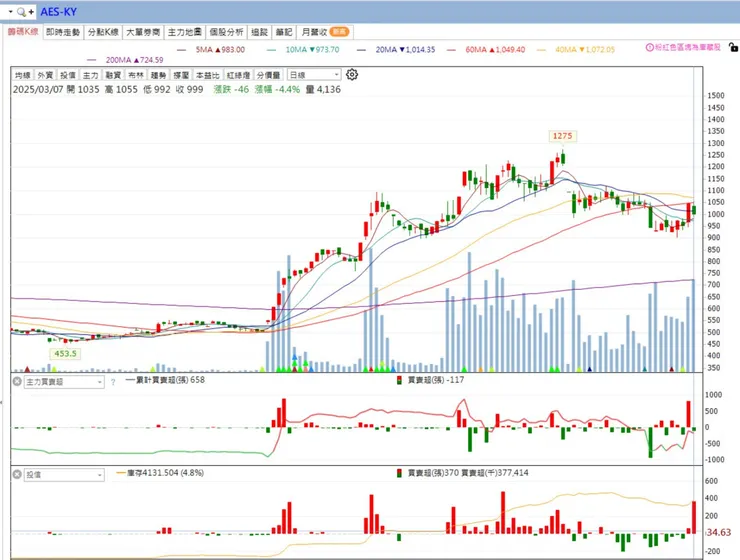Click the 新高 badge on 月營收 tab
This screenshot has height=560, width=740.
pos(339,32)
